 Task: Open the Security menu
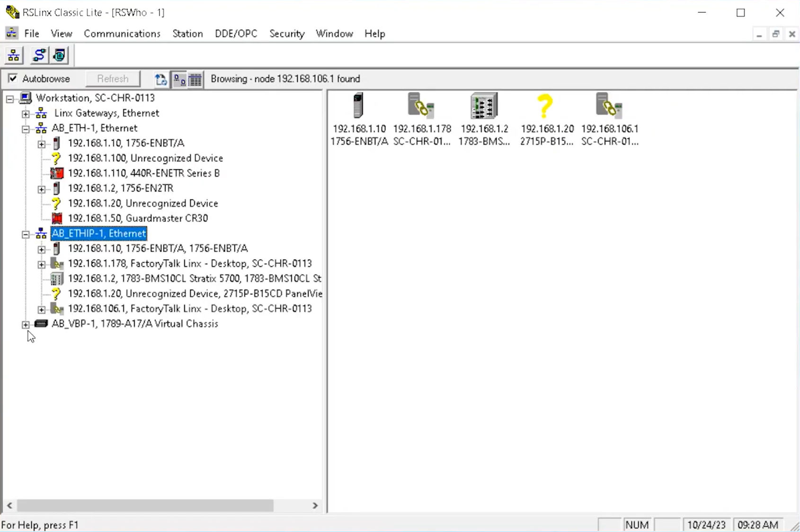tap(287, 34)
